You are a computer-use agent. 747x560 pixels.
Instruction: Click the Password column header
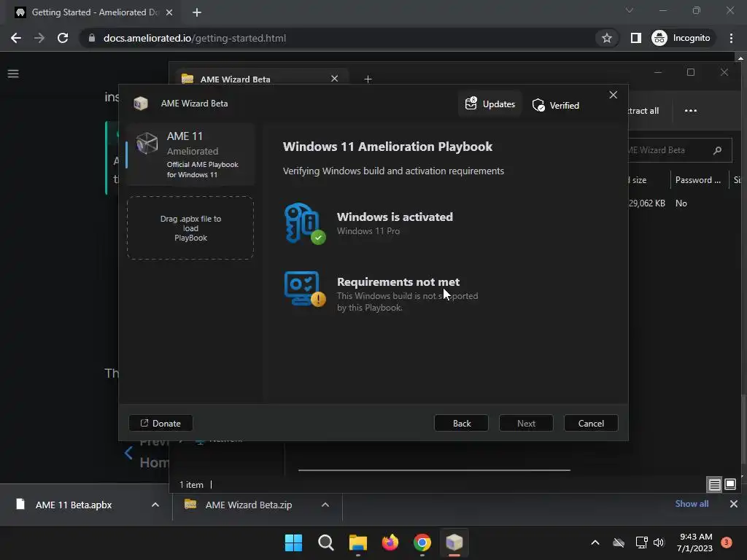click(x=698, y=180)
